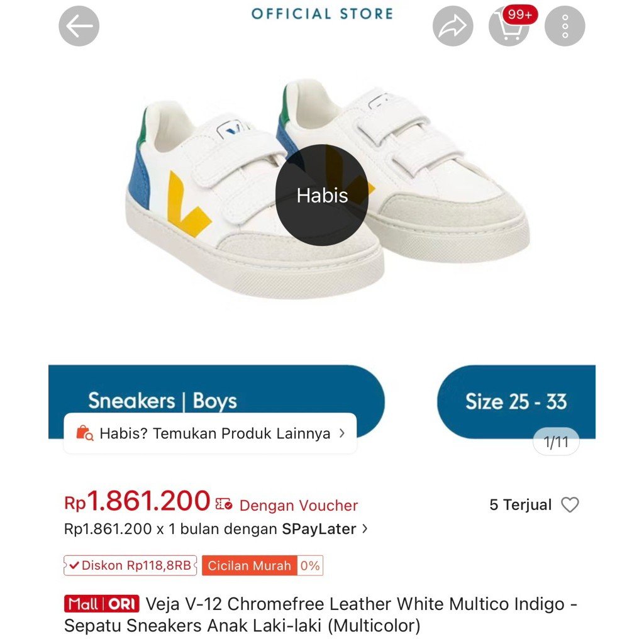Tap the 1/11 image counter
Viewport: 644px width, 644px height.
pos(556,442)
